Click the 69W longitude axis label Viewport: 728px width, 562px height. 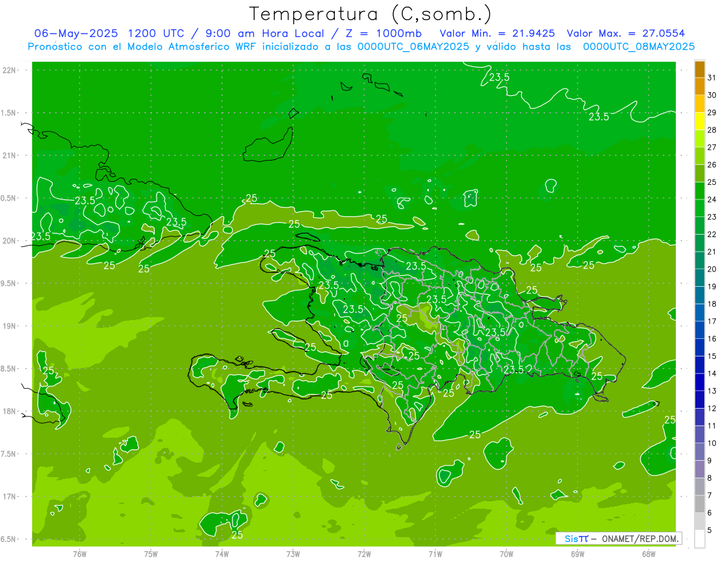[x=577, y=554]
